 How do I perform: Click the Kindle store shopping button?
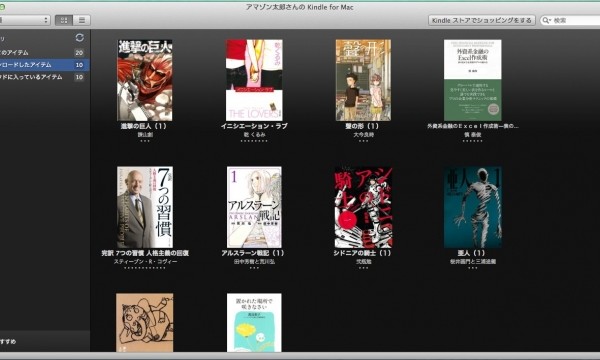pyautogui.click(x=481, y=20)
